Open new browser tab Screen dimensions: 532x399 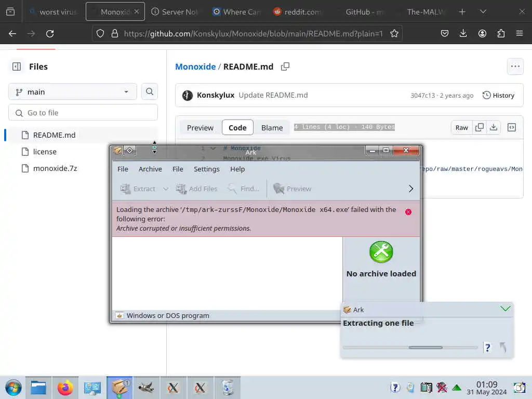[462, 12]
